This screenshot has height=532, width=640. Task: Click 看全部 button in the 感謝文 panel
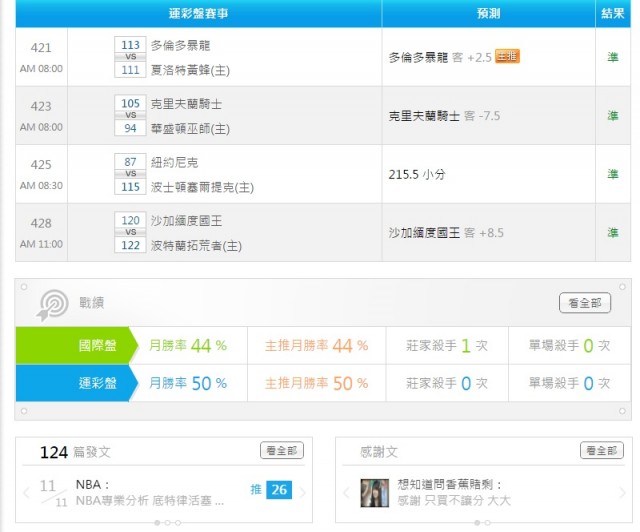(x=601, y=451)
